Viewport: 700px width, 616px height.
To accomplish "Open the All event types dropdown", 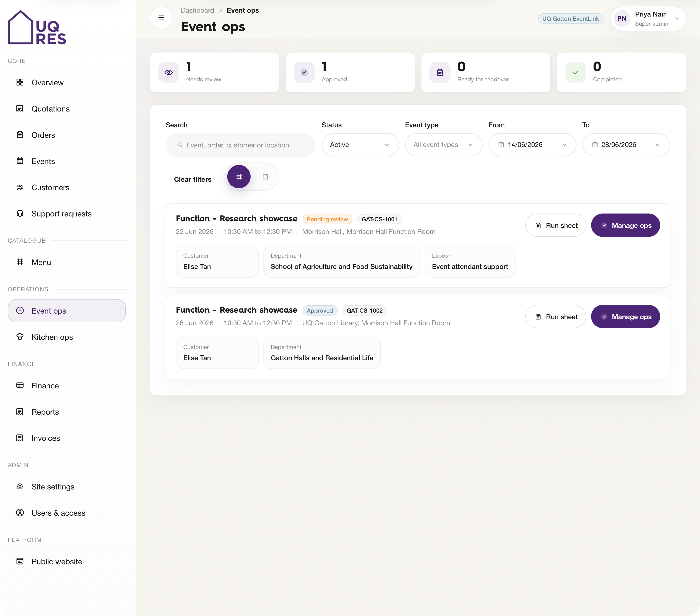I will click(444, 145).
